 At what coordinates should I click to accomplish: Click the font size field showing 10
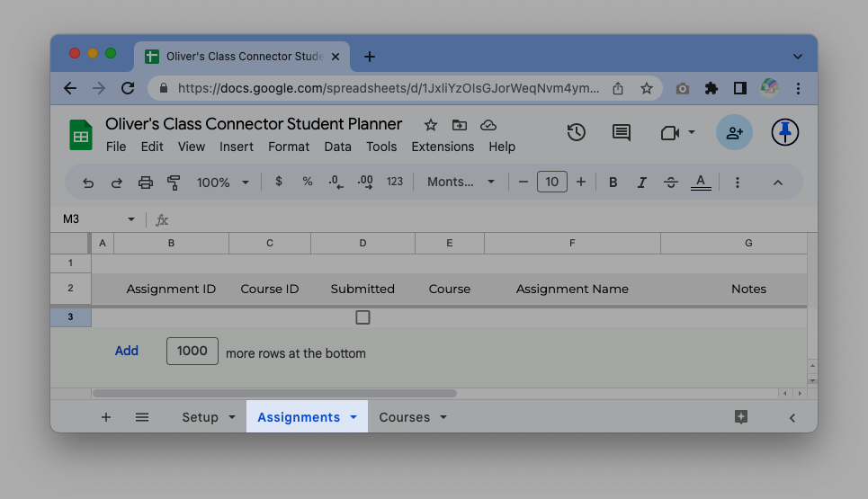(552, 182)
